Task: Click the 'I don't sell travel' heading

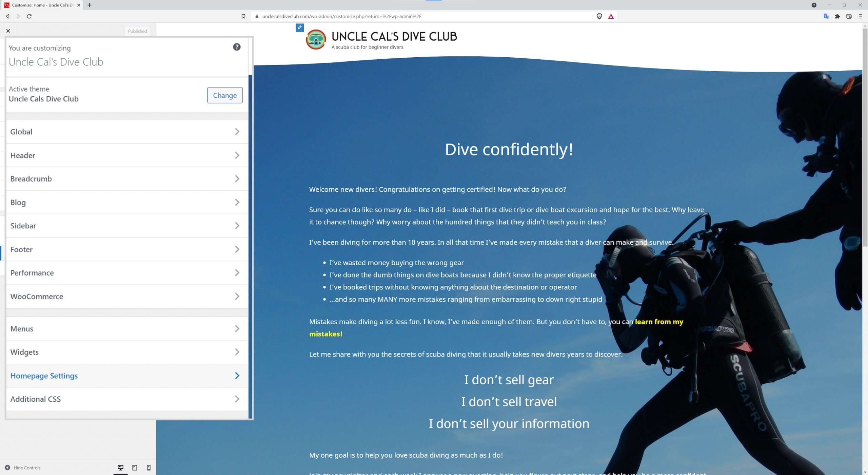Action: [509, 402]
